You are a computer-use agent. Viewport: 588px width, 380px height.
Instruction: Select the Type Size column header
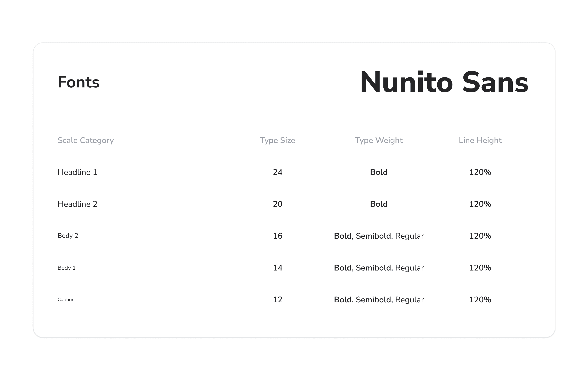277,140
